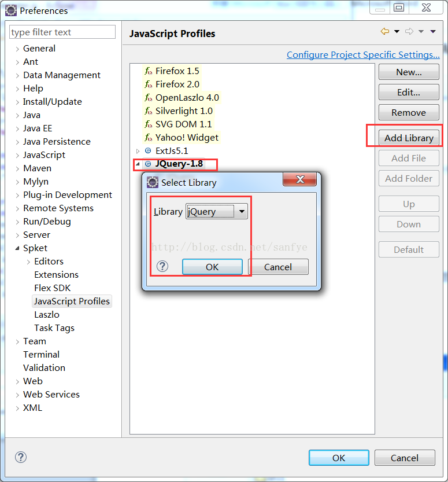Select the Firefox 1.5 profile name

click(177, 71)
